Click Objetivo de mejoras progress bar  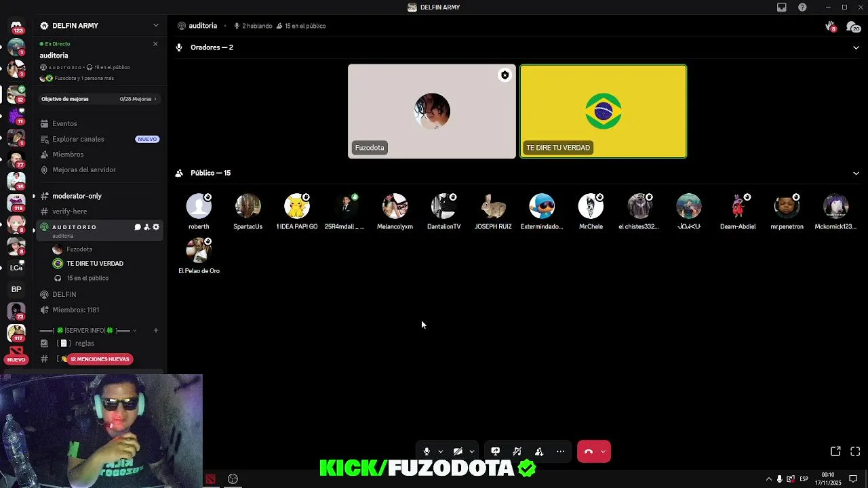coord(99,99)
